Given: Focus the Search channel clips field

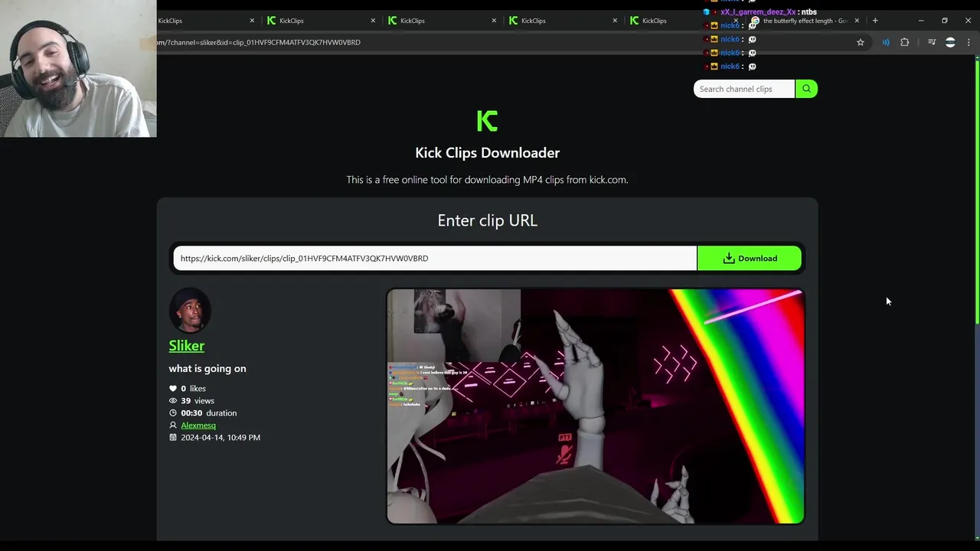Looking at the screenshot, I should pos(744,89).
